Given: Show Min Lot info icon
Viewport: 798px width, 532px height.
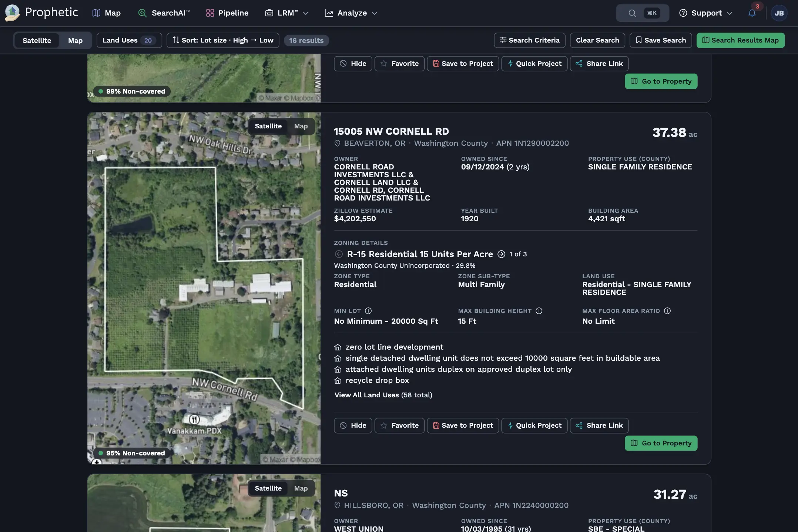Looking at the screenshot, I should [x=368, y=311].
